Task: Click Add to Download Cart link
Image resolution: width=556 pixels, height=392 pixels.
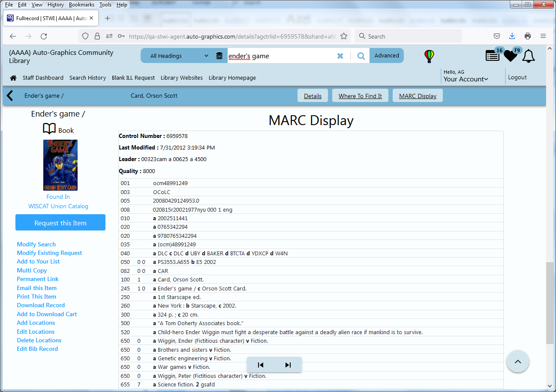Action: 47,314
